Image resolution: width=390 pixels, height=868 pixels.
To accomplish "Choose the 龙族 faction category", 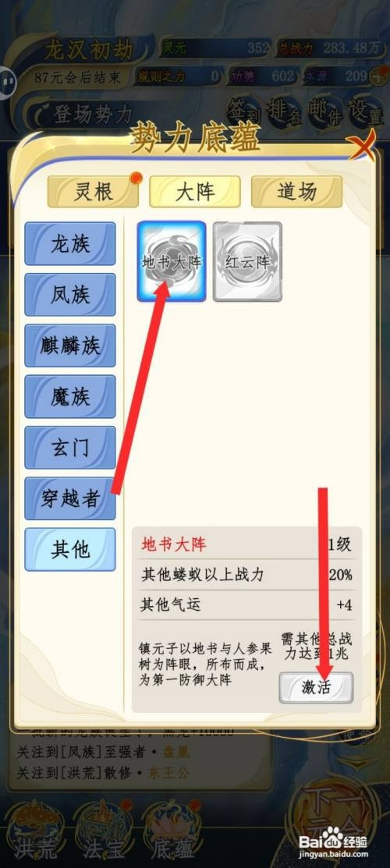I will (70, 243).
